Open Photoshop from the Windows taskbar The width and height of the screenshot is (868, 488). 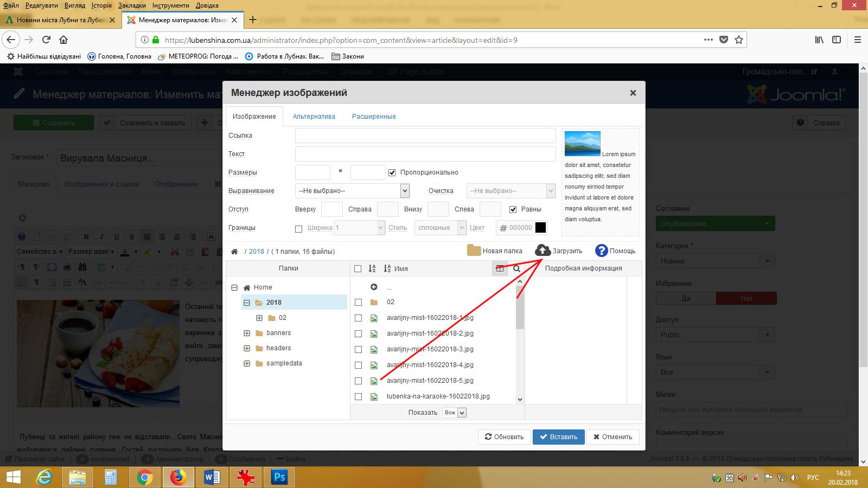(279, 477)
